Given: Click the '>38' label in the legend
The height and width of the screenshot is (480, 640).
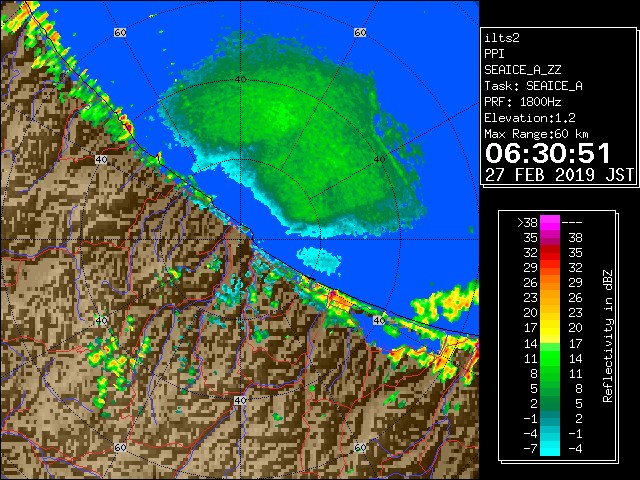Looking at the screenshot, I should point(527,223).
